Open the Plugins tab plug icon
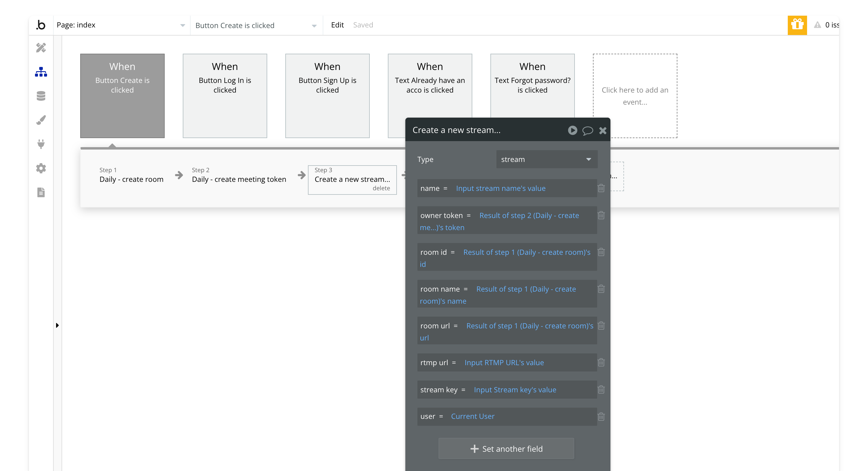868x471 pixels. 41,144
